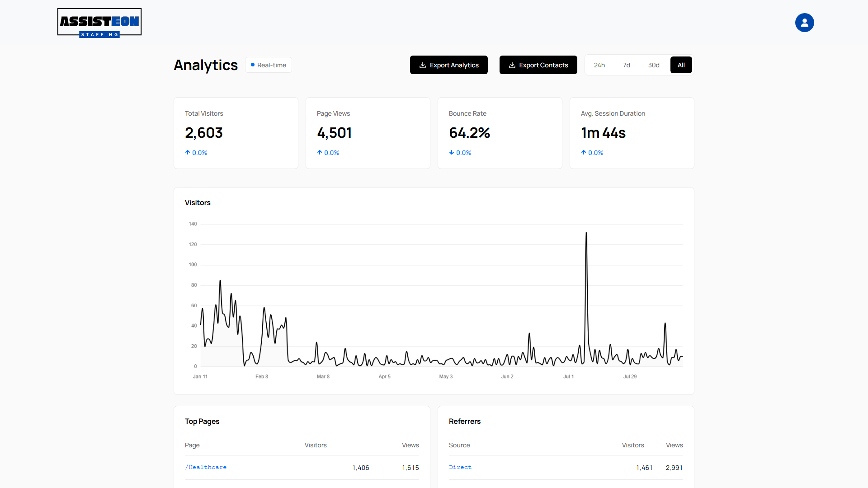Screen dimensions: 868x488
Task: Click the Total Visitors stat card
Action: tap(236, 133)
